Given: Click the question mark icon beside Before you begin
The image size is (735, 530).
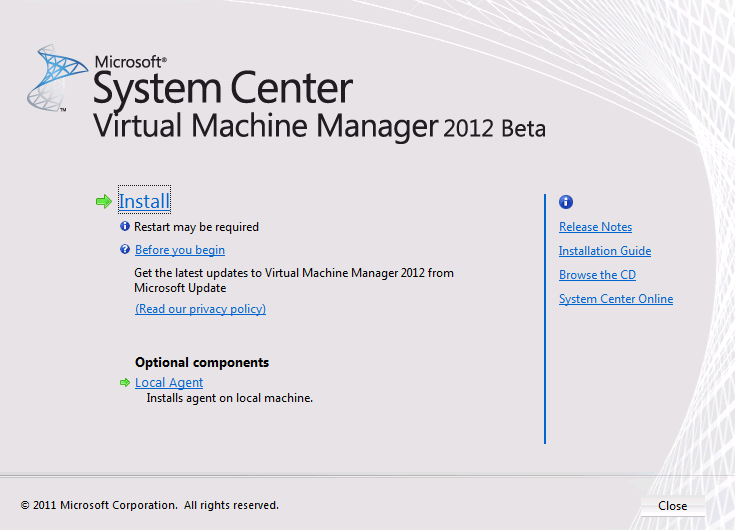Looking at the screenshot, I should (x=125, y=249).
